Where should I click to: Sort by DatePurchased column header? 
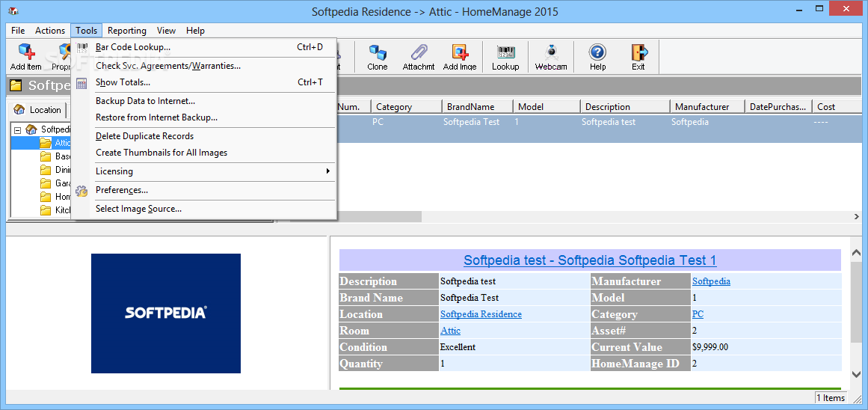click(779, 107)
